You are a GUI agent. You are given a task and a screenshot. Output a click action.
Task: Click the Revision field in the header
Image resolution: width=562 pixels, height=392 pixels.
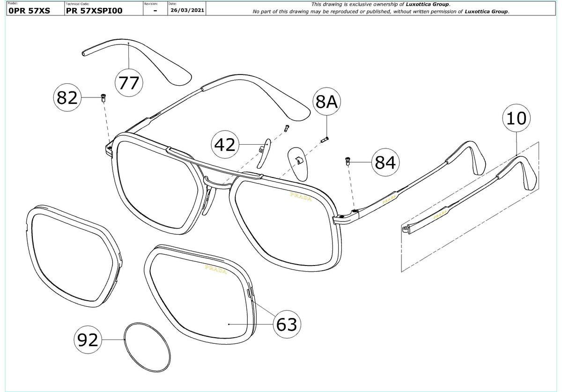click(x=155, y=8)
